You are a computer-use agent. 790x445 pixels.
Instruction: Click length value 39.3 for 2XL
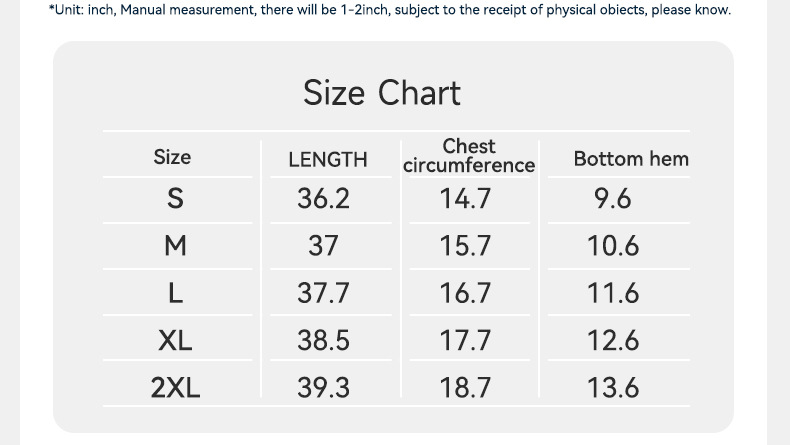click(323, 387)
